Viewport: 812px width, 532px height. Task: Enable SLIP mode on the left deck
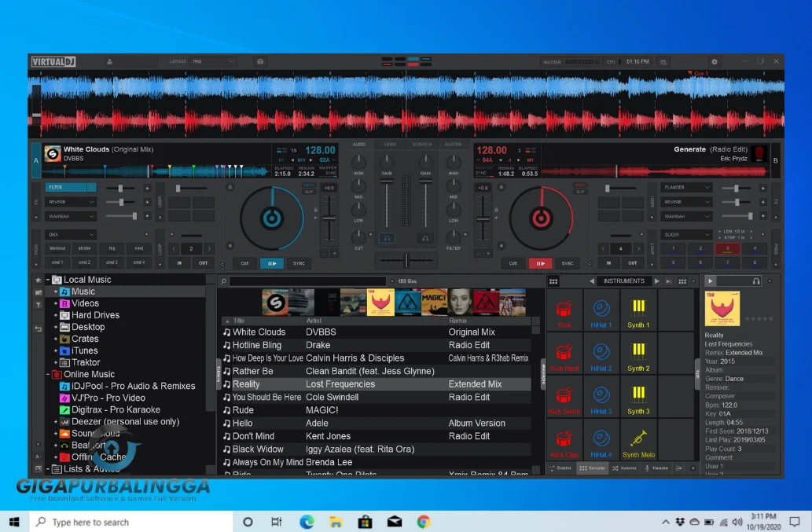310,191
